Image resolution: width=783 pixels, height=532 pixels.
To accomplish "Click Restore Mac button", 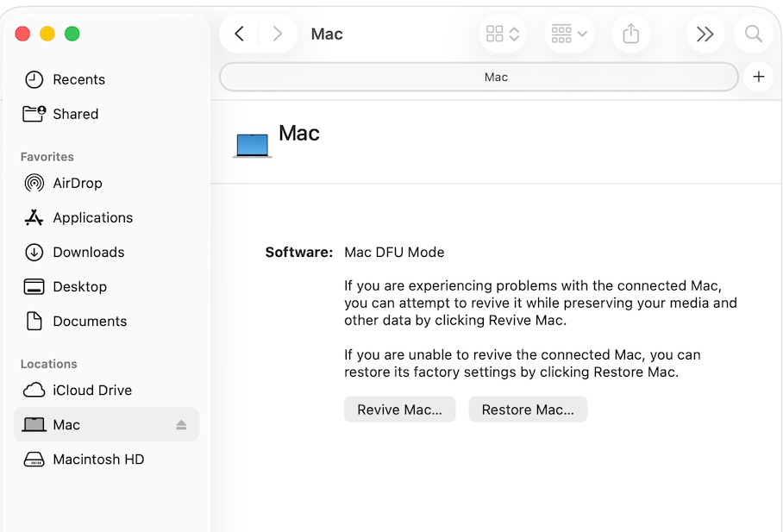I will [x=528, y=410].
